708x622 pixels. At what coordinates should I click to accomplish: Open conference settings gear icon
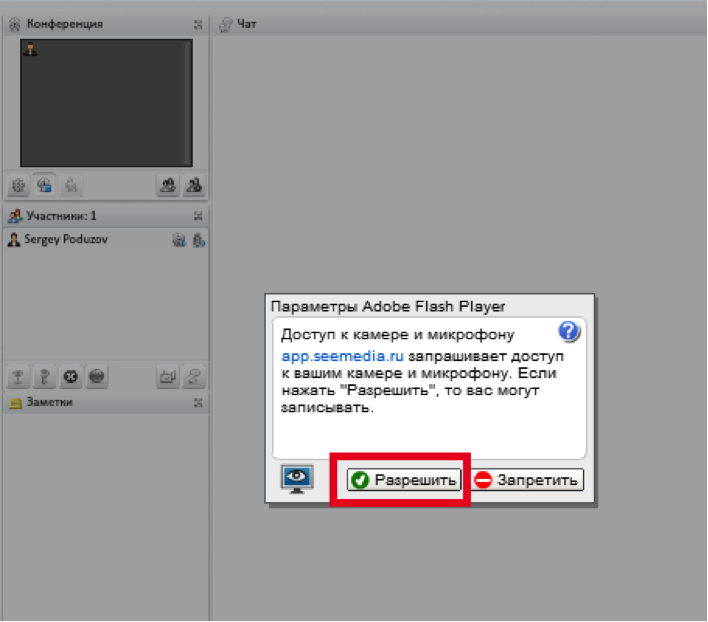pos(18,185)
